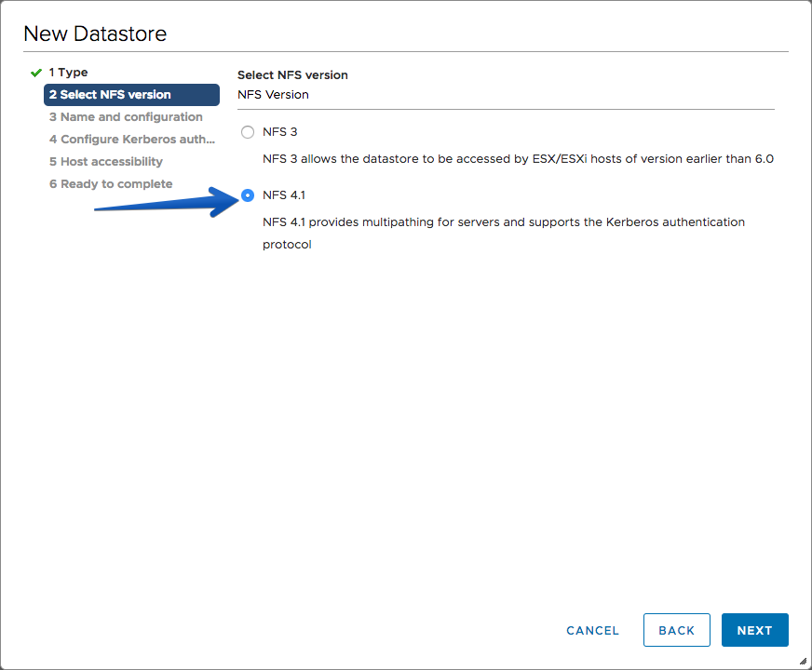Click the NFS 4.1 label text
Screen dimensions: 812x670
click(x=284, y=195)
